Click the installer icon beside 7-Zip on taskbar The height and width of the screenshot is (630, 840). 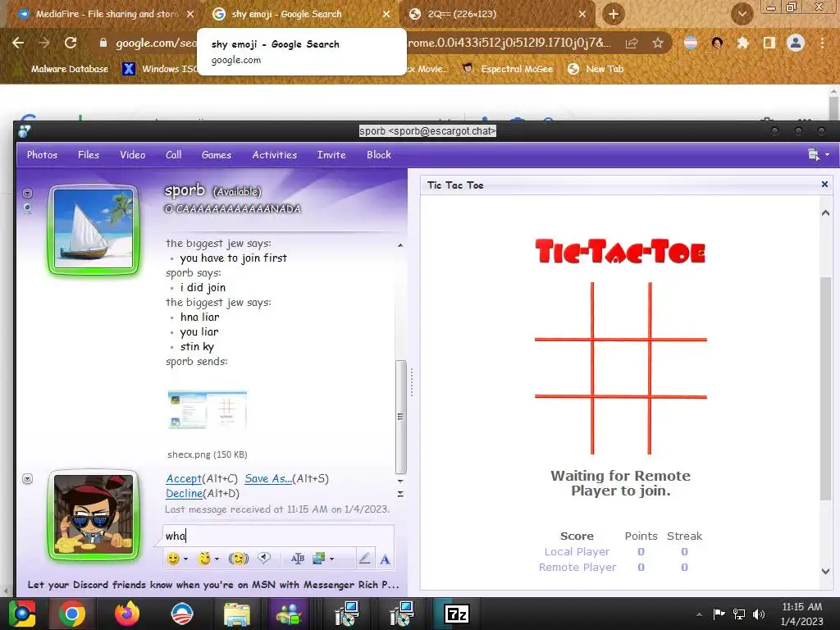[401, 614]
